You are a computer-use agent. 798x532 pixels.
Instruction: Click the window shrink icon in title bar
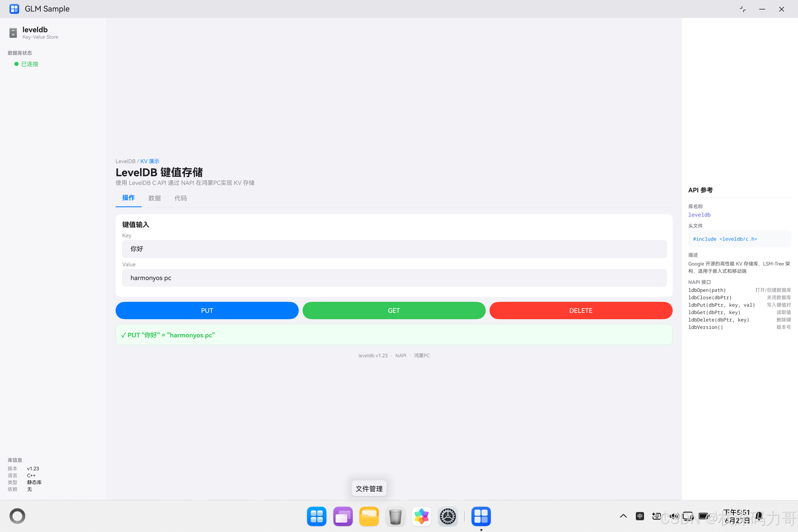(743, 9)
